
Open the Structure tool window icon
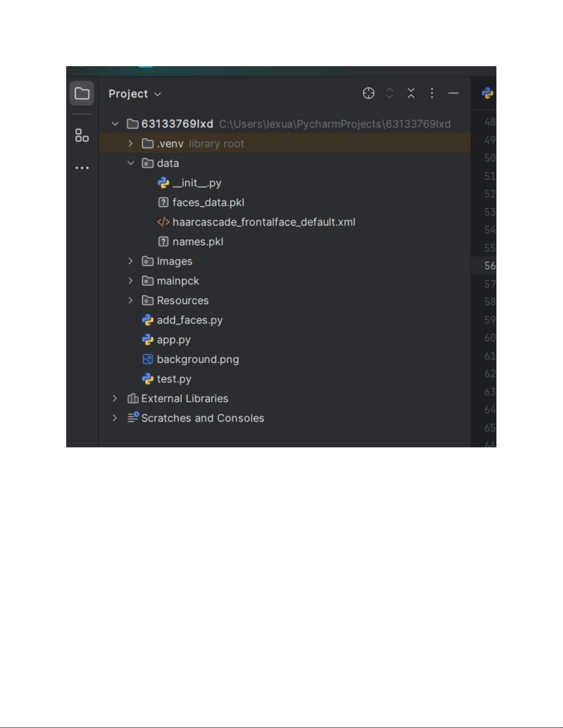82,135
